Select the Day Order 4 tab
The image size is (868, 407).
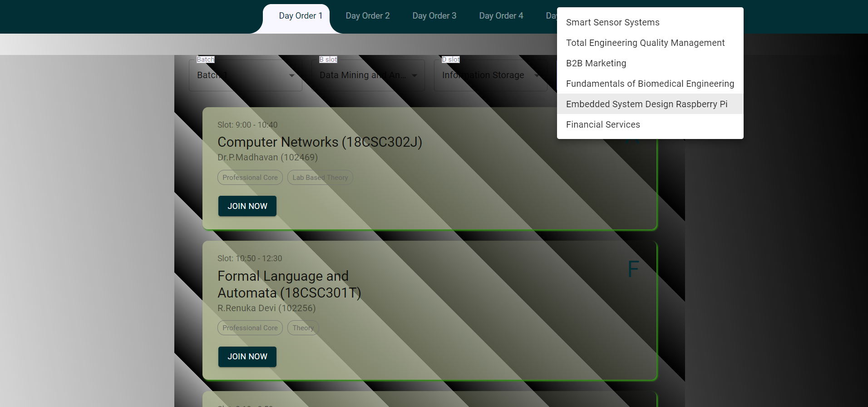pyautogui.click(x=501, y=16)
